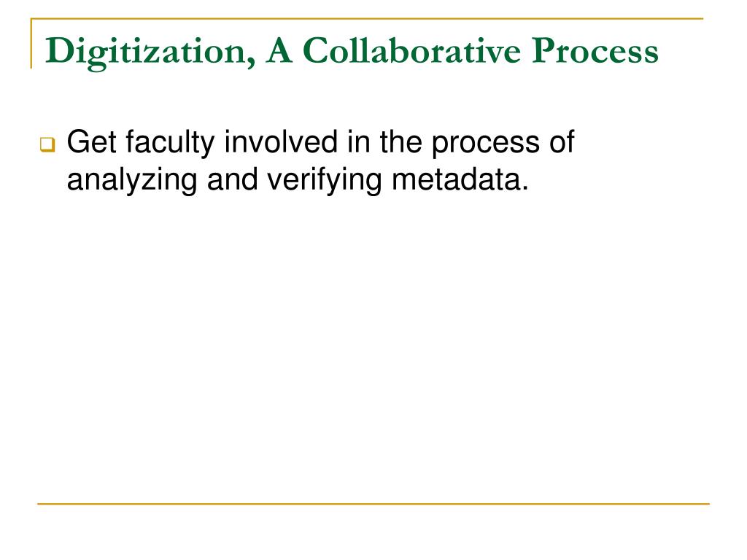Click the word 'verifying' in bullet text

(x=324, y=181)
